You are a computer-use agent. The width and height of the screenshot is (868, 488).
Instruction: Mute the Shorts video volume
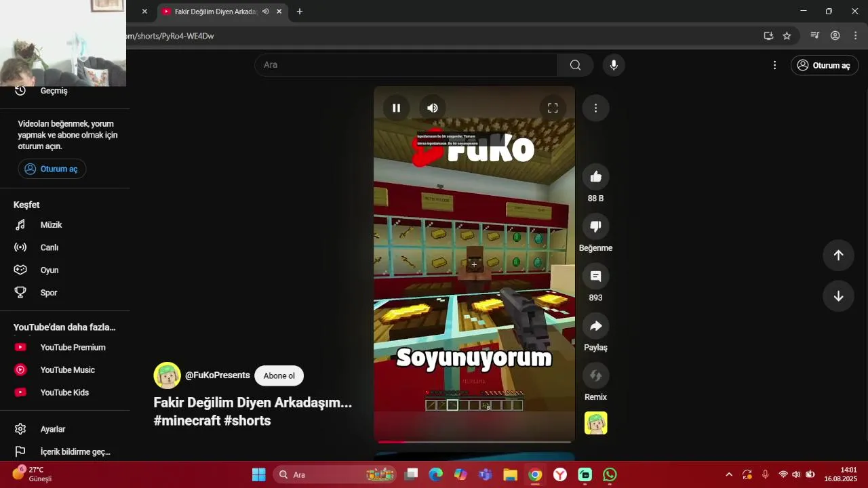tap(433, 108)
